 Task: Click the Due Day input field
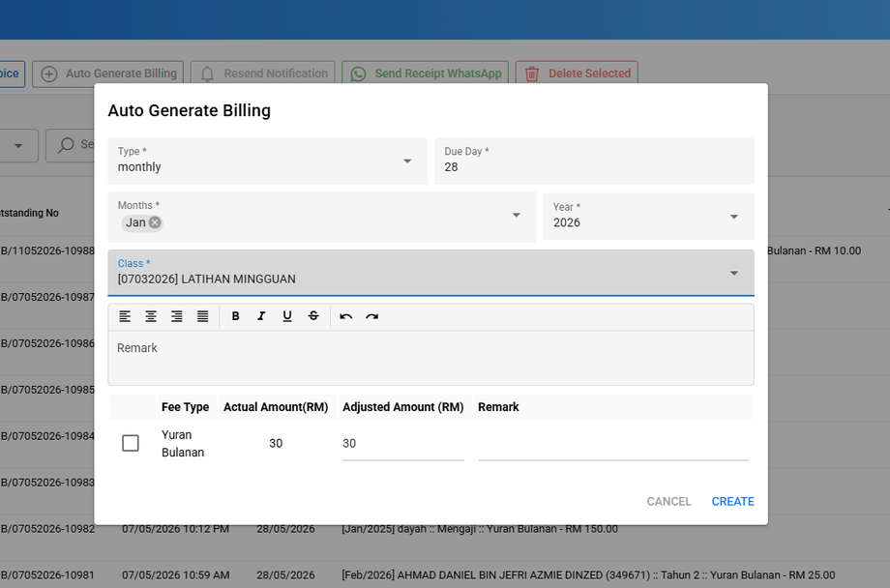tap(594, 161)
